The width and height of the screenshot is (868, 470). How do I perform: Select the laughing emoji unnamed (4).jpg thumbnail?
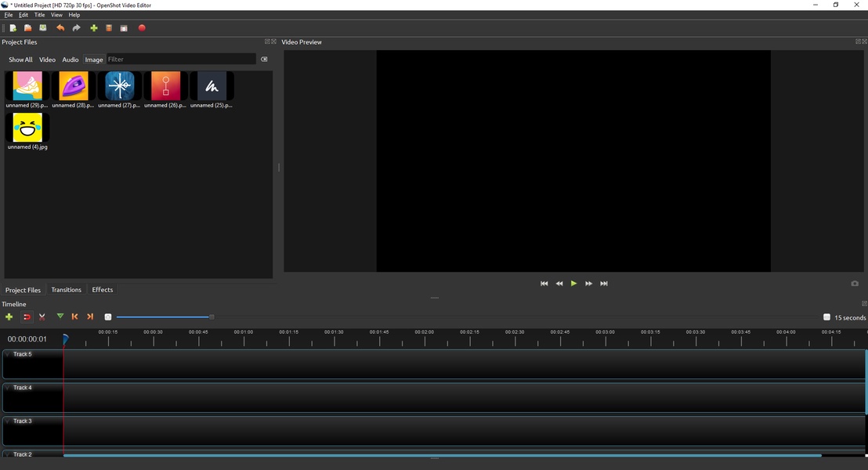(27, 128)
